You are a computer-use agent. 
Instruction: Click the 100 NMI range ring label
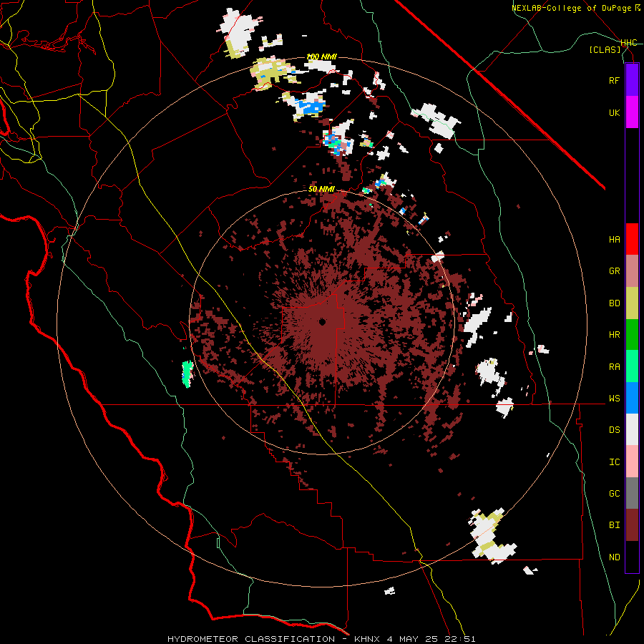coord(321,57)
